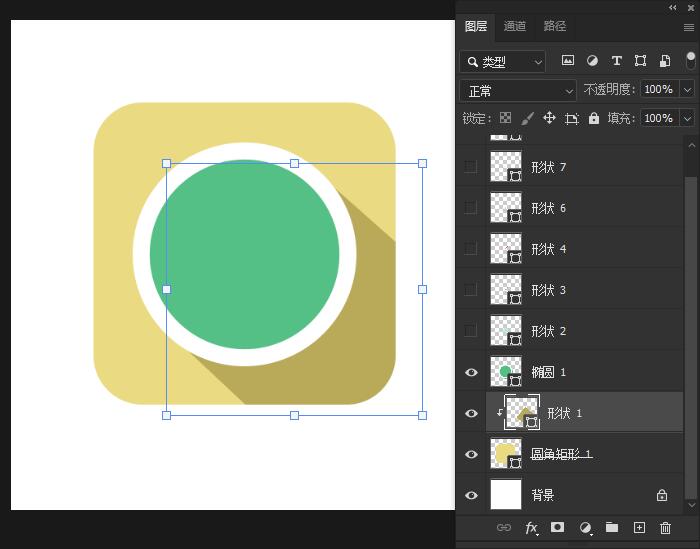This screenshot has width=700, height=549.
Task: Switch to the 通道 tab
Action: pos(515,26)
